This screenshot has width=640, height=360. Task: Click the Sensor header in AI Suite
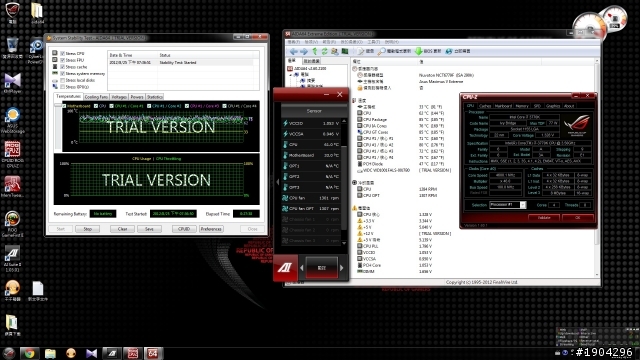(313, 111)
